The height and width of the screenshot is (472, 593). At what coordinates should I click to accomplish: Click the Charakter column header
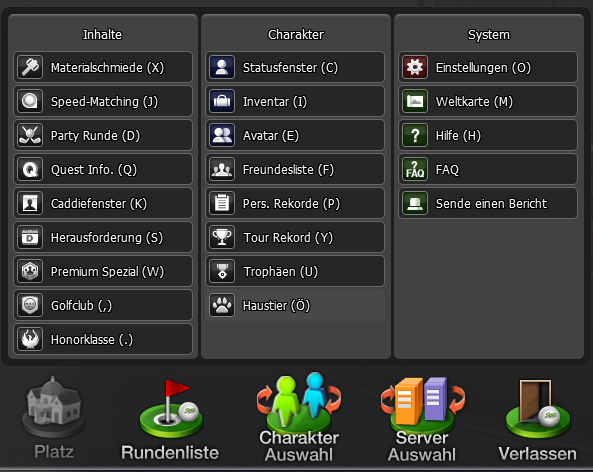pos(296,34)
